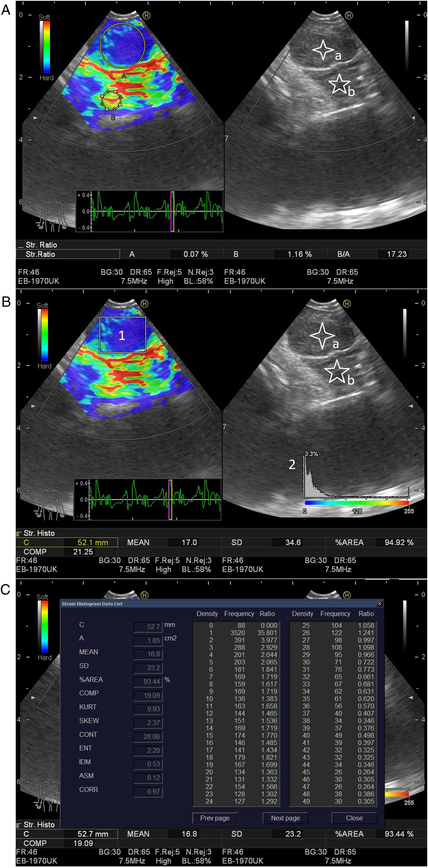Select rectangular ROI labeled 1 in panel B

(x=122, y=335)
